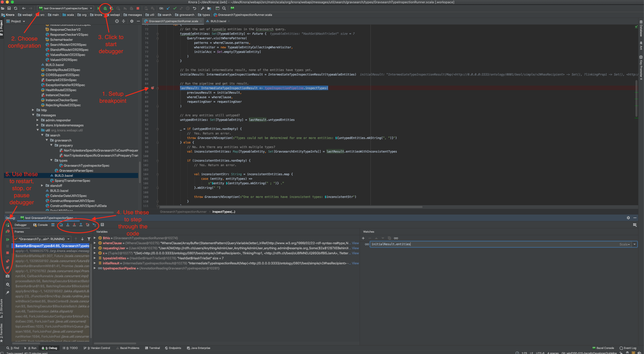644x354 pixels.
Task: Click the restart debugger icon
Action: coord(7,225)
